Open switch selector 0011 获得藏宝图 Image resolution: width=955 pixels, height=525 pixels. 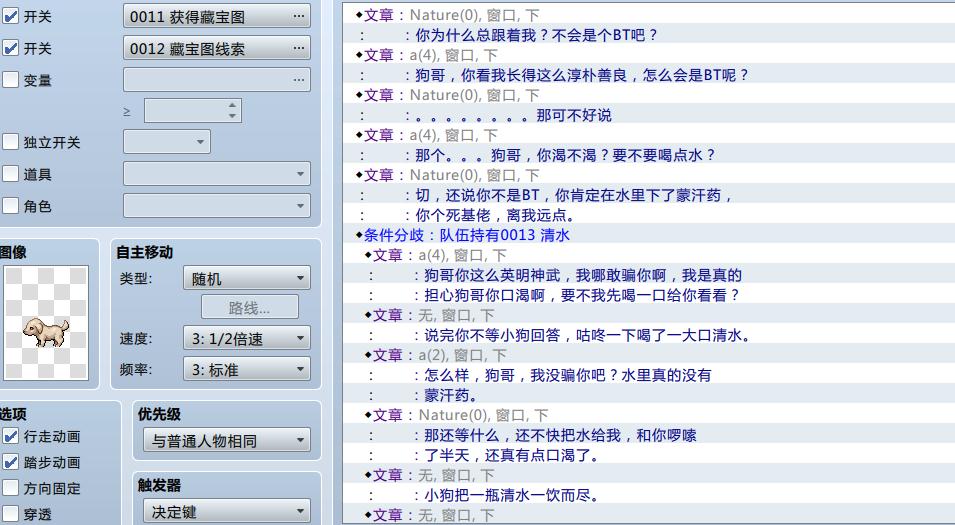pyautogui.click(x=217, y=16)
